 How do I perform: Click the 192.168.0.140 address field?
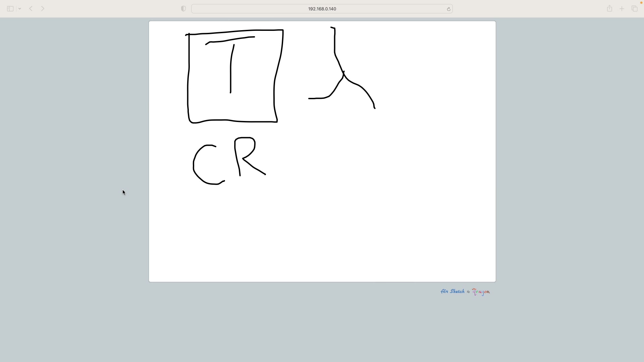click(322, 9)
